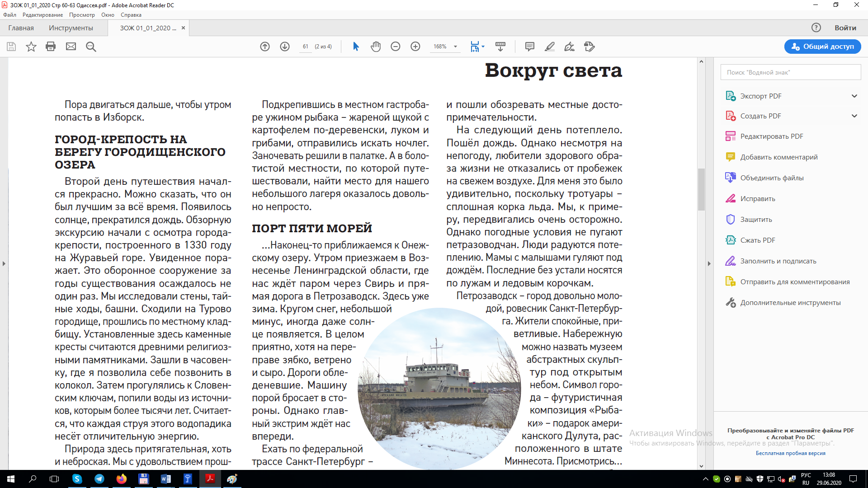Go to next page with down arrow
The width and height of the screenshot is (868, 488).
point(285,46)
